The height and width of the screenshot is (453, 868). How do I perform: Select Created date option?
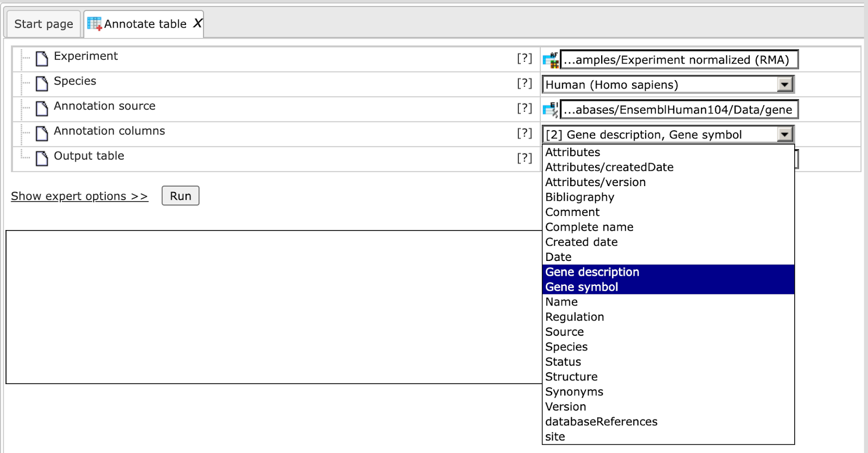pyautogui.click(x=668, y=242)
